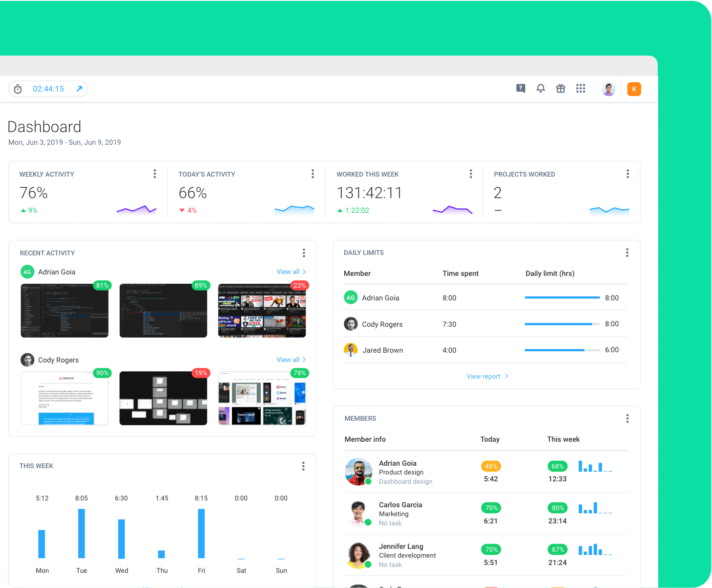Click Jennifer Lang's profile photo in Members

[358, 555]
